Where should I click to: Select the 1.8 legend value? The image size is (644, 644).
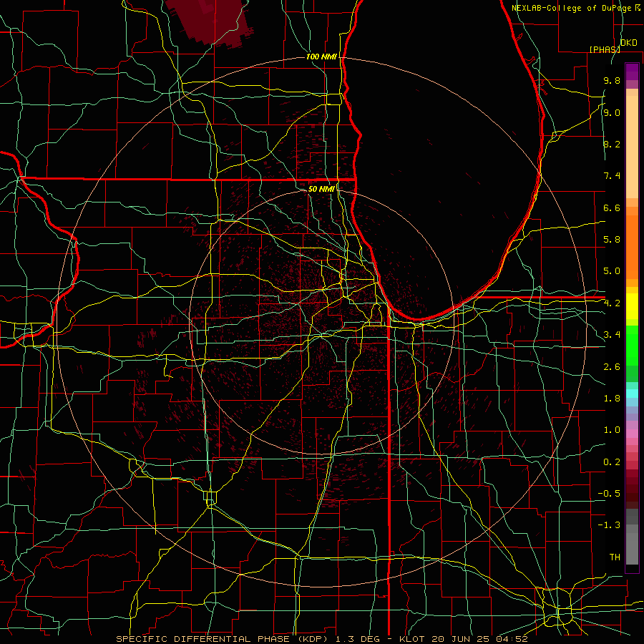point(612,399)
